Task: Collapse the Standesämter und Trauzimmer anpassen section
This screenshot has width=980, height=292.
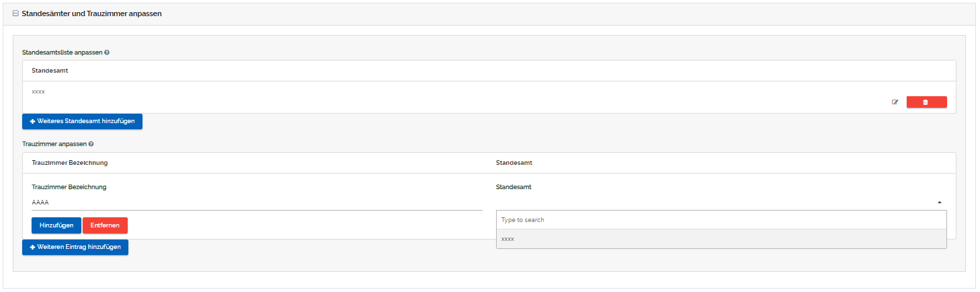Action: 15,13
